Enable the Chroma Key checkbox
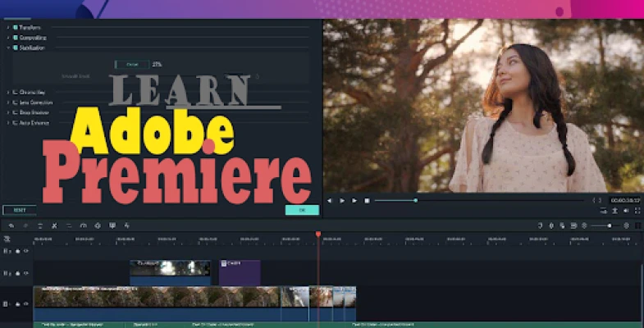Image resolution: width=644 pixels, height=328 pixels. click(x=16, y=93)
